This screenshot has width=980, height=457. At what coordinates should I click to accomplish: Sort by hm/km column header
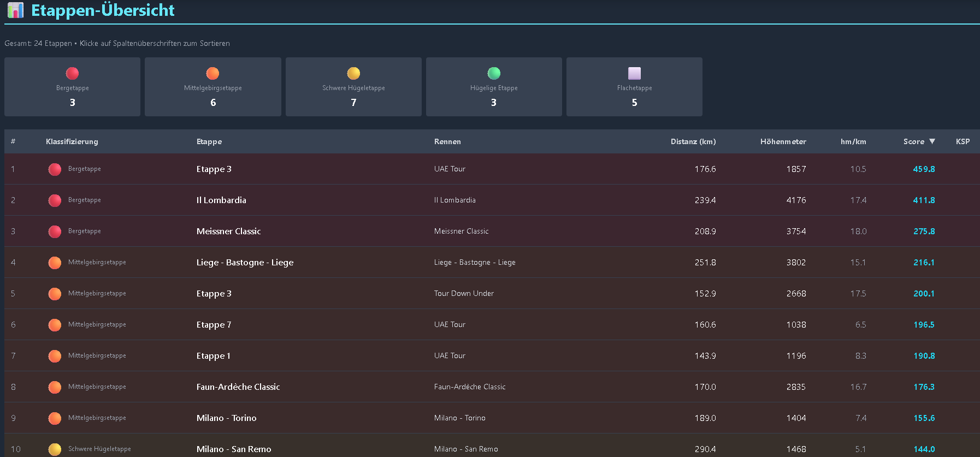click(853, 141)
